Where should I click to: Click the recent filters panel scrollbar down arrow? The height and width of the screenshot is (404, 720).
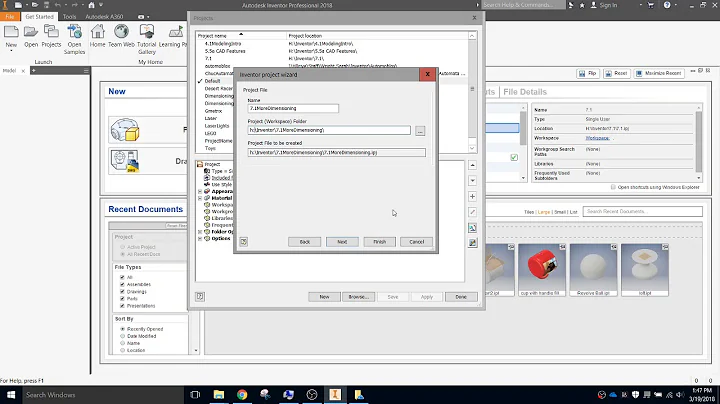click(x=196, y=350)
